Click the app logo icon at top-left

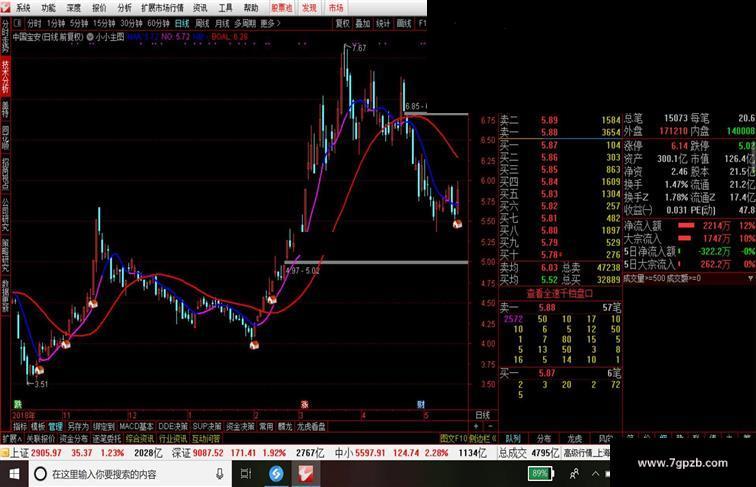[x=5, y=7]
